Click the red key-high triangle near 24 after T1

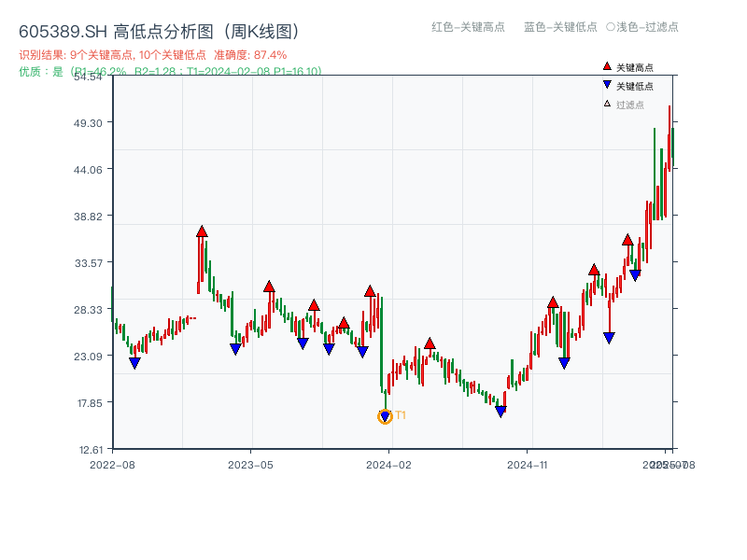430,343
